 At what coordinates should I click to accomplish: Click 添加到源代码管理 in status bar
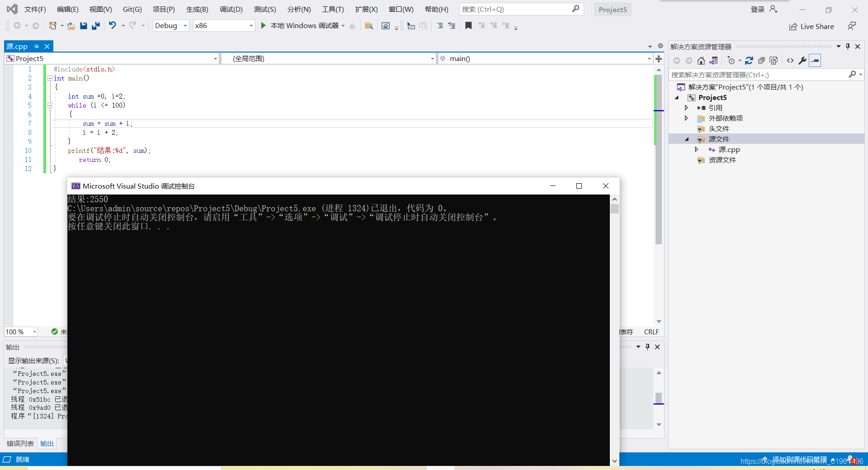tap(799, 460)
